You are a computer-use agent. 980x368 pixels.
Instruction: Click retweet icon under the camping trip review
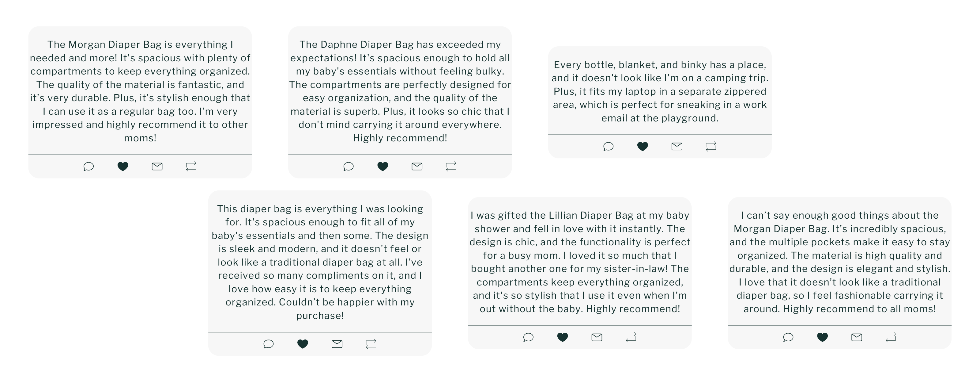710,146
